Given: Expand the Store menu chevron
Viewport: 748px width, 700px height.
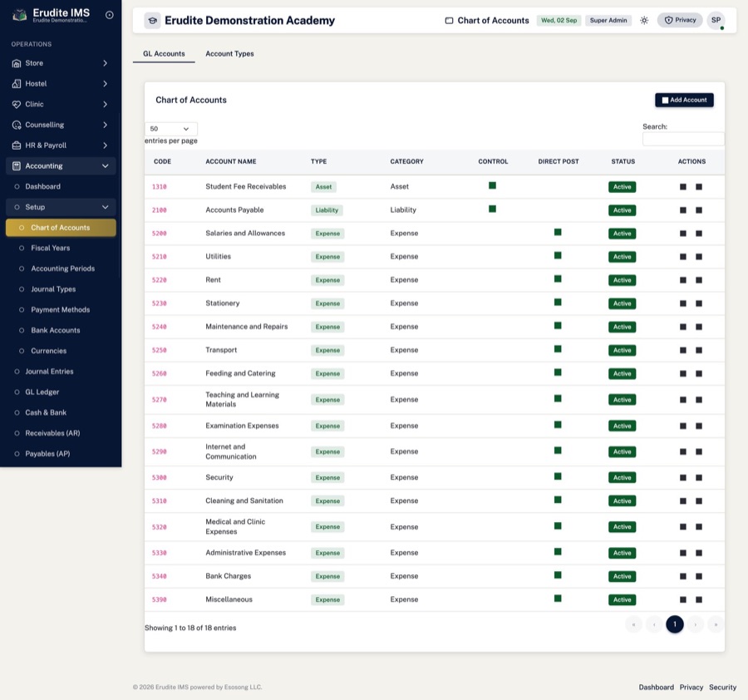Looking at the screenshot, I should click(105, 63).
